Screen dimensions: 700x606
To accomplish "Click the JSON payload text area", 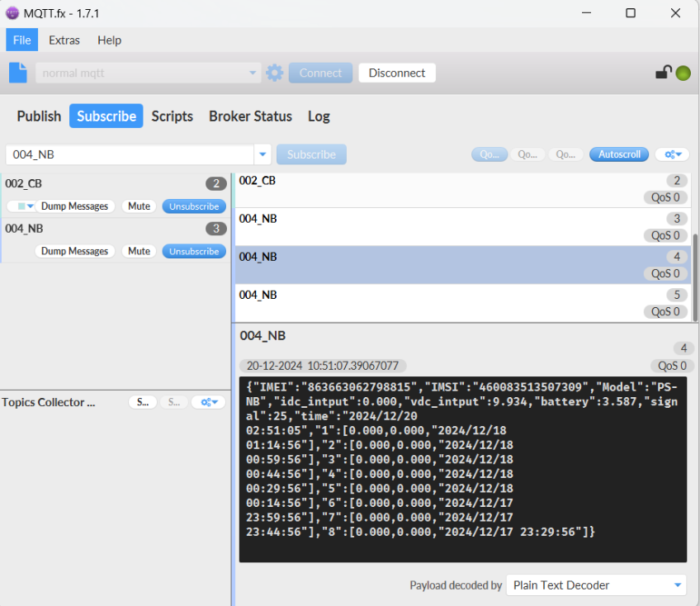I will [463, 469].
